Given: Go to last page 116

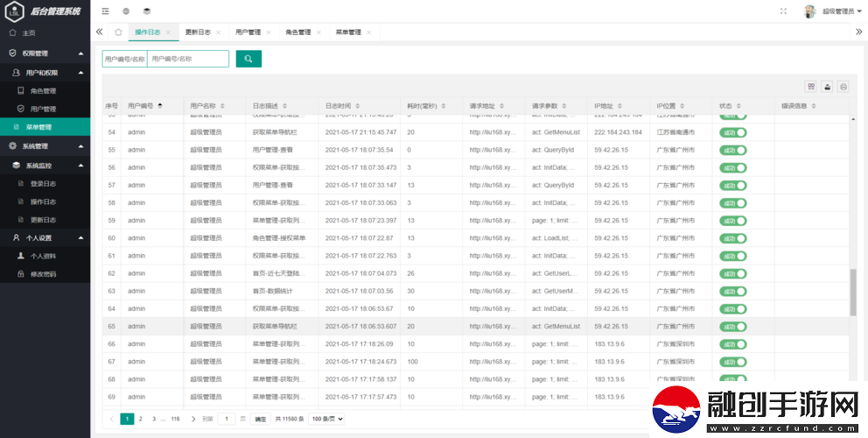Looking at the screenshot, I should pos(175,419).
